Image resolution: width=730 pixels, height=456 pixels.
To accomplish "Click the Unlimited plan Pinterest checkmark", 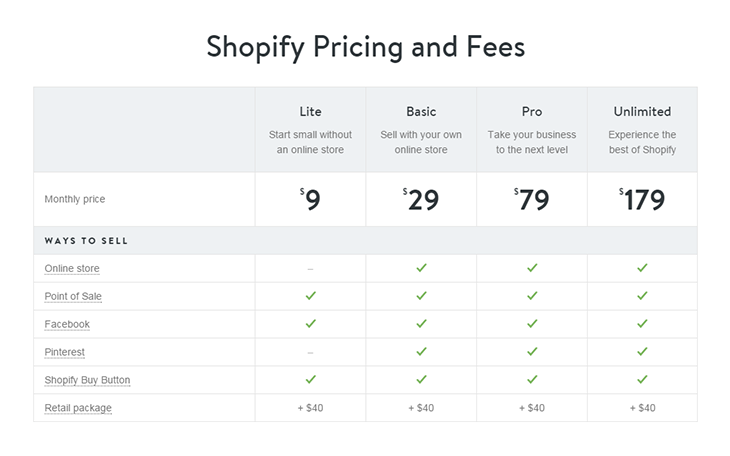I will point(642,352).
